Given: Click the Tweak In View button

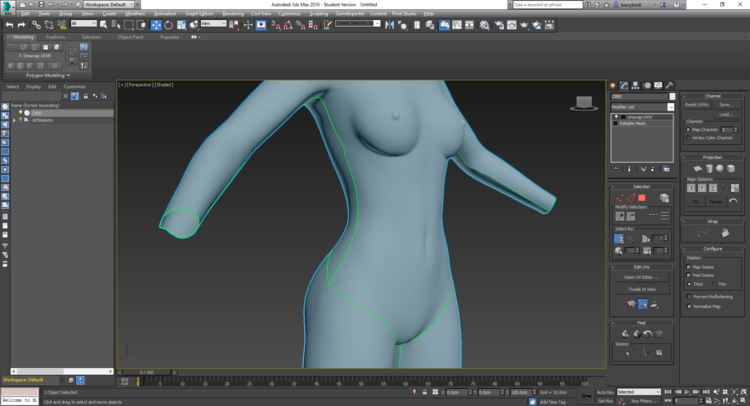Looking at the screenshot, I should pos(641,289).
